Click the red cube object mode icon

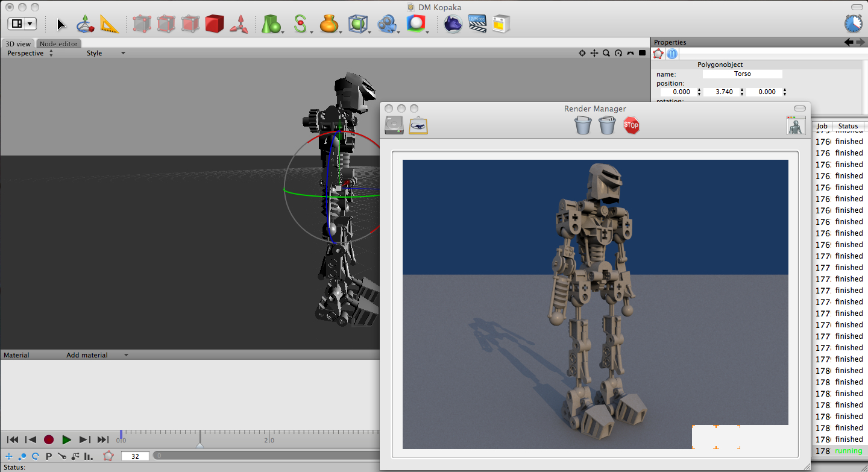click(x=214, y=24)
